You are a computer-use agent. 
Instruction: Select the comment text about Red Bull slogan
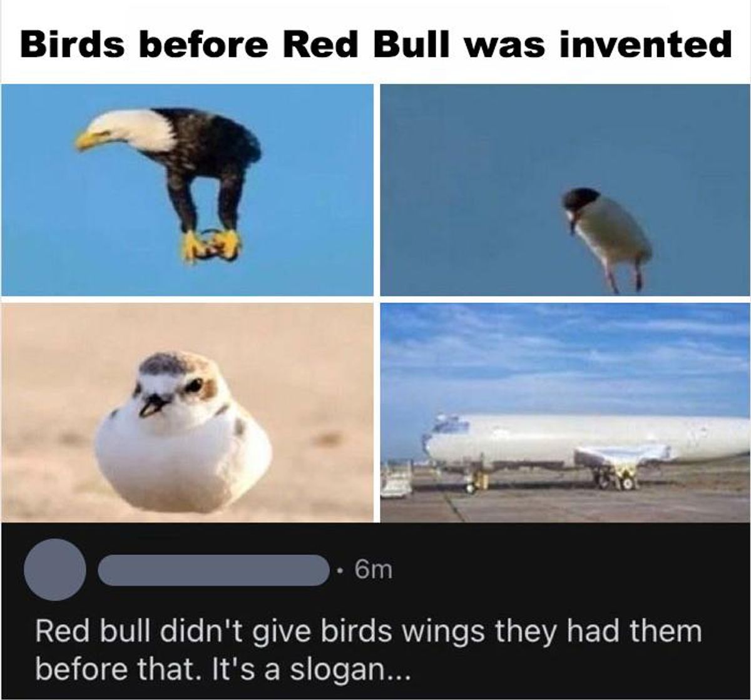coord(369,651)
